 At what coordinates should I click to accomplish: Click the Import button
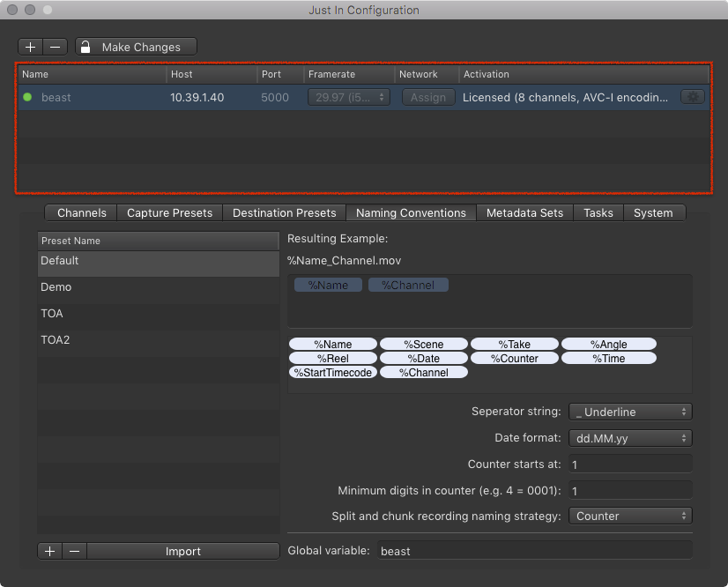[x=183, y=551]
